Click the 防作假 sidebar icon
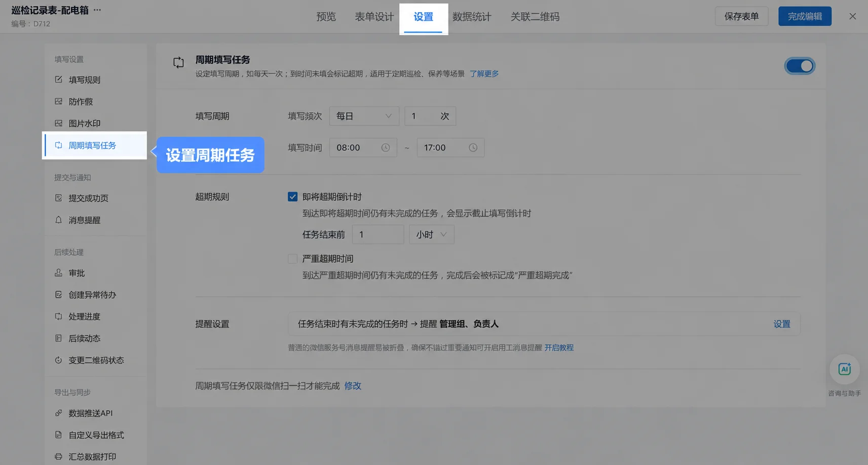 (x=58, y=101)
